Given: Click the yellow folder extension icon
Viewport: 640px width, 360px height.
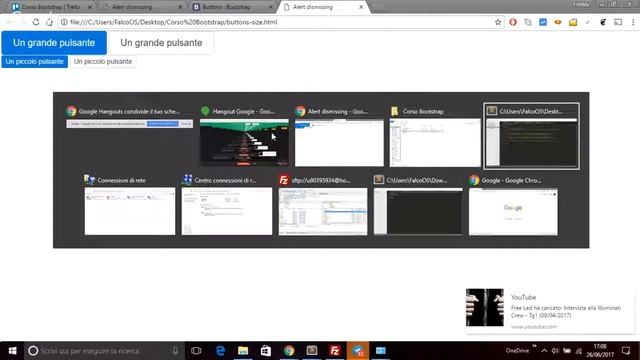Looking at the screenshot, I should [x=573, y=22].
